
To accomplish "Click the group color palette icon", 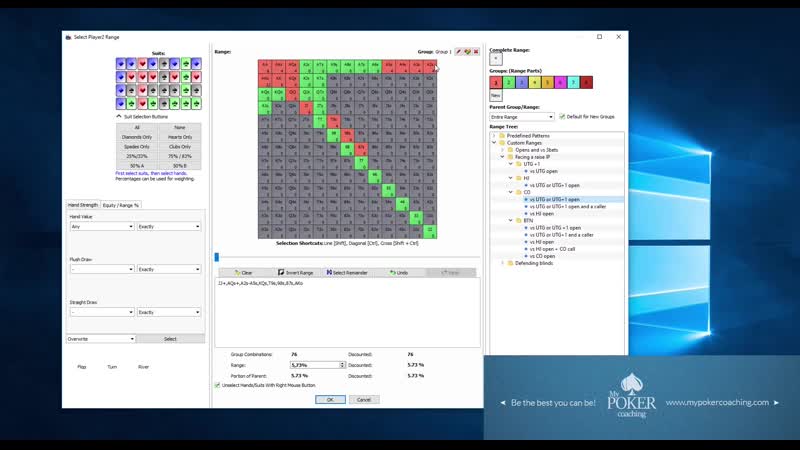I will pos(467,52).
